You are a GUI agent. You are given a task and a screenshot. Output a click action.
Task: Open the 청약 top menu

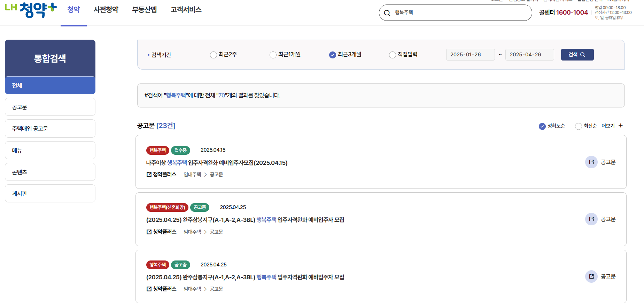(x=73, y=10)
